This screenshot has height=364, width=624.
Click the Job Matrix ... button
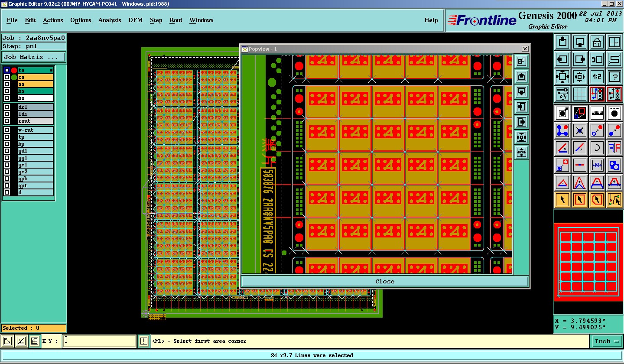coord(34,57)
